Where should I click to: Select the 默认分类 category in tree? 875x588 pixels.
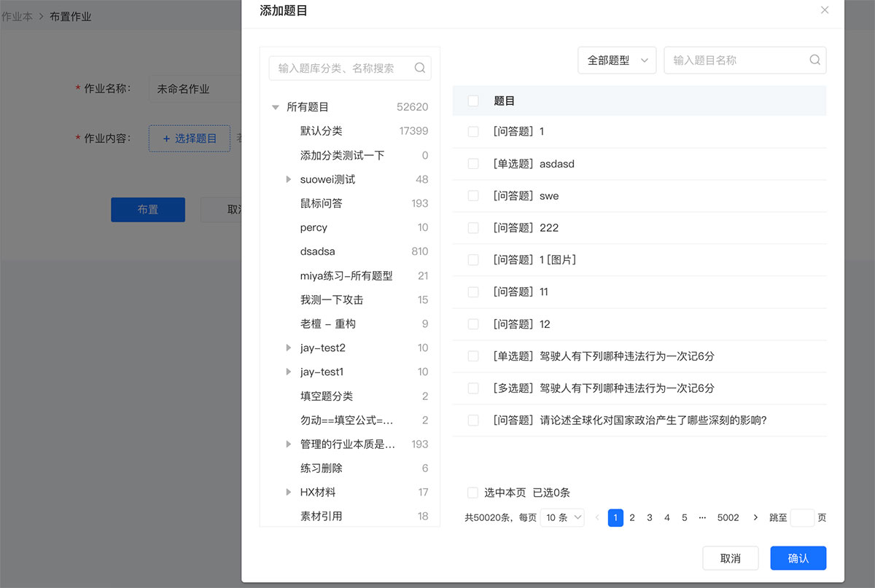point(321,131)
